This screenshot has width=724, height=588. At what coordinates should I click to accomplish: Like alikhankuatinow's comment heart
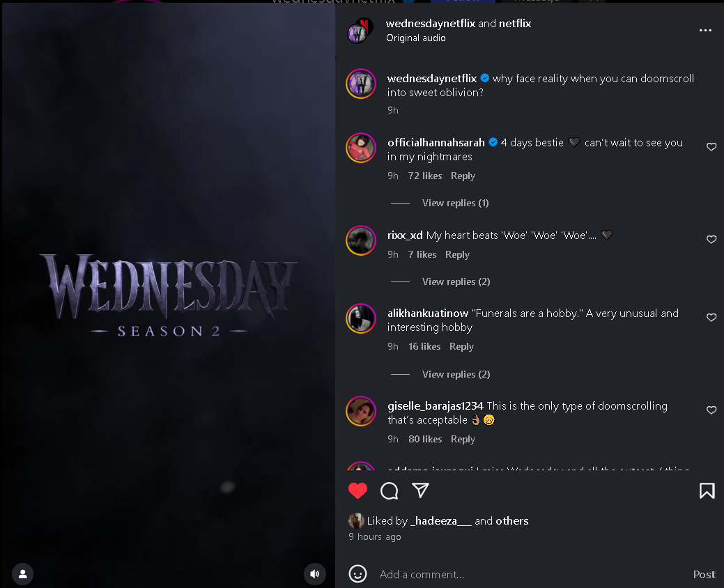pyautogui.click(x=711, y=317)
